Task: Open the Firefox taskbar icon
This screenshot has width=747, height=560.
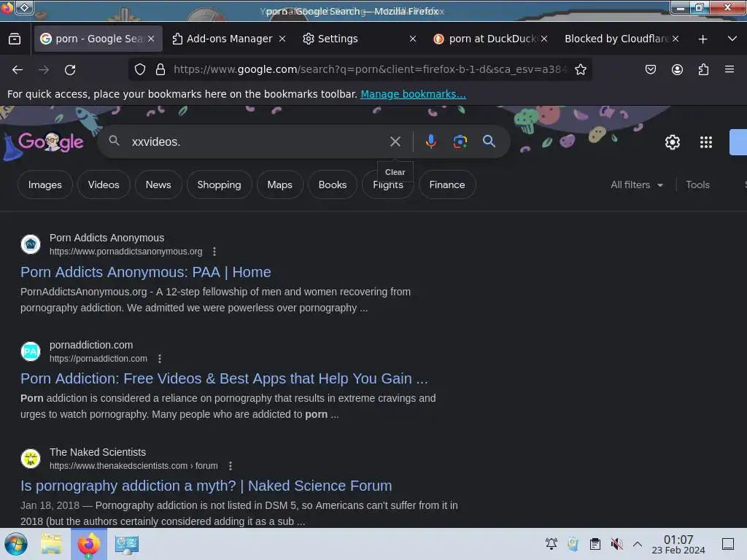Action: pos(88,544)
